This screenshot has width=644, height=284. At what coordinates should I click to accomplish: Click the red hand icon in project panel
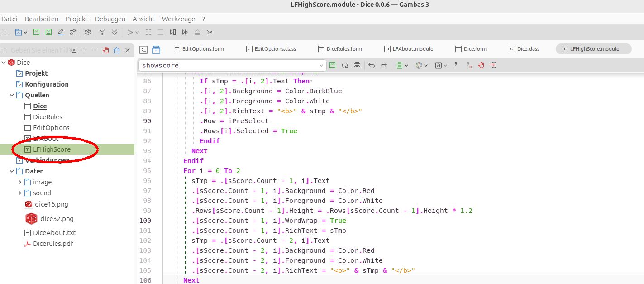106,50
